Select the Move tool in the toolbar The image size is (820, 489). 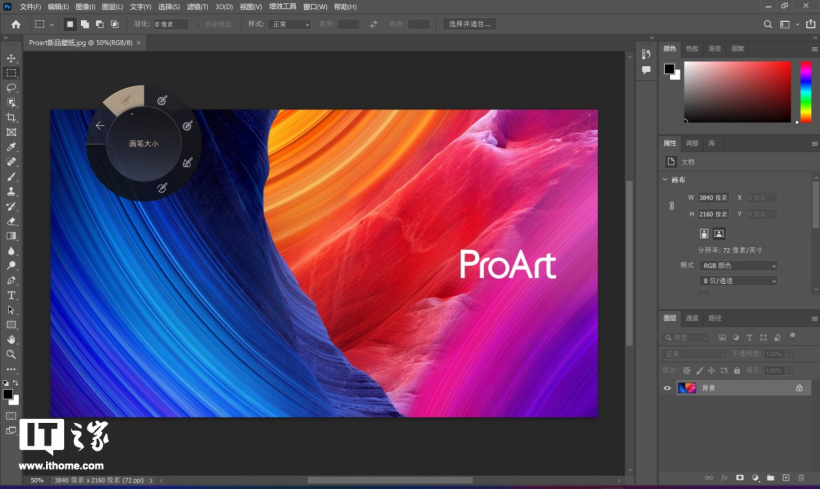tap(12, 58)
